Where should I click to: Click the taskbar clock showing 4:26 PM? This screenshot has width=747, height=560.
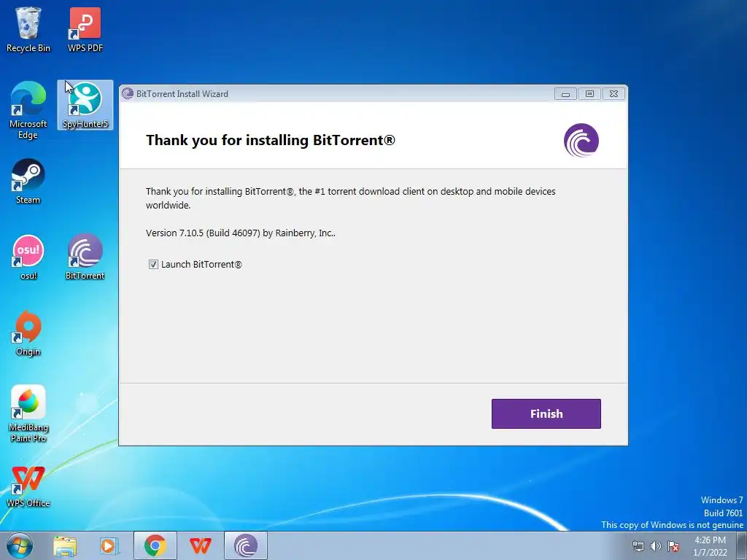tap(710, 546)
